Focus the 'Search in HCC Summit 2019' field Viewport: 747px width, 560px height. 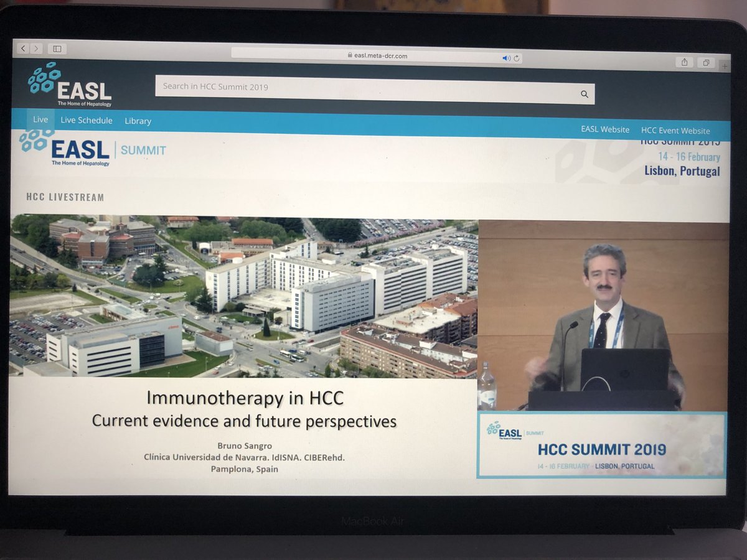coord(375,90)
